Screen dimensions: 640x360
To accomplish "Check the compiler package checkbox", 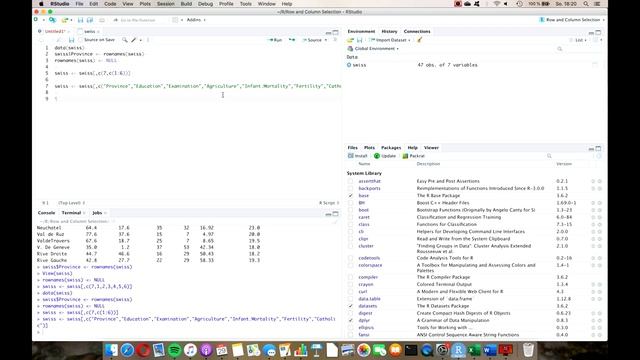I will [x=350, y=277].
